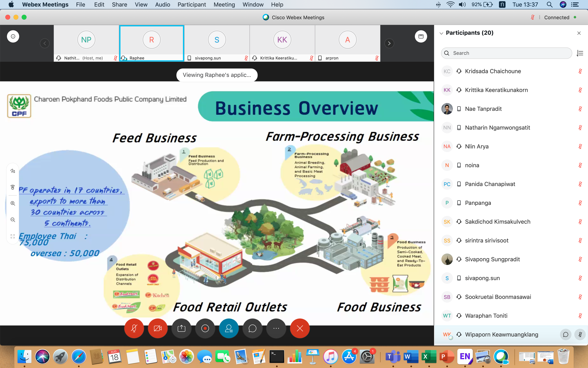Open the participant list sort options
The width and height of the screenshot is (588, 368).
tap(580, 53)
